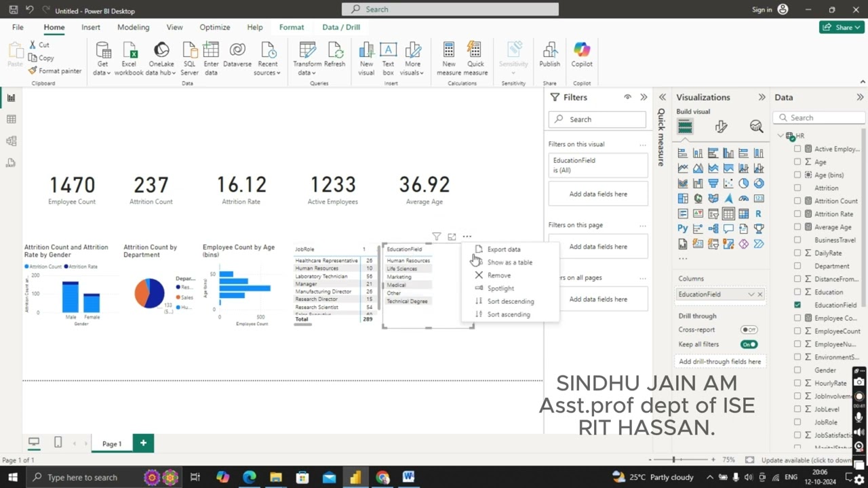Open the Get data icon in ribbon
Screen dimensions: 868x488
[103, 51]
